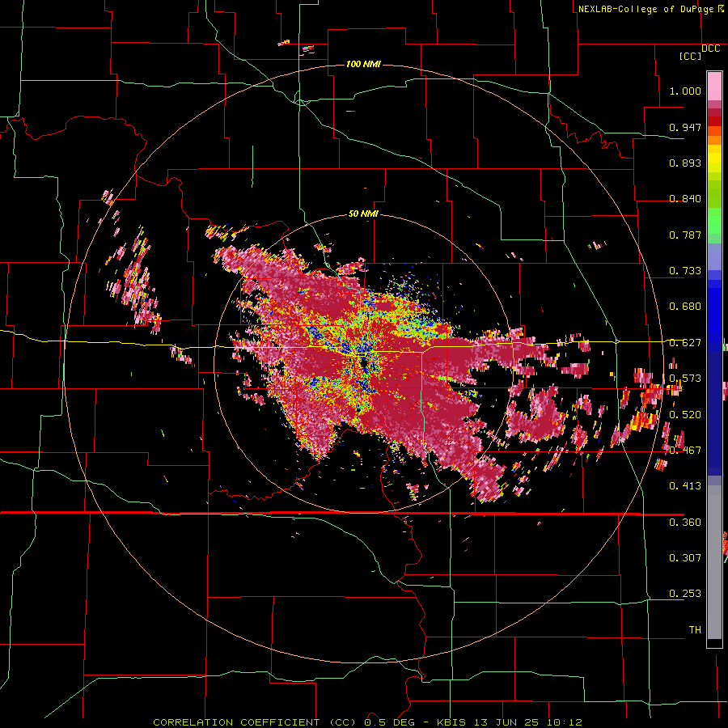Click the 0.947 color scale value
The image size is (728, 728).
tap(685, 127)
